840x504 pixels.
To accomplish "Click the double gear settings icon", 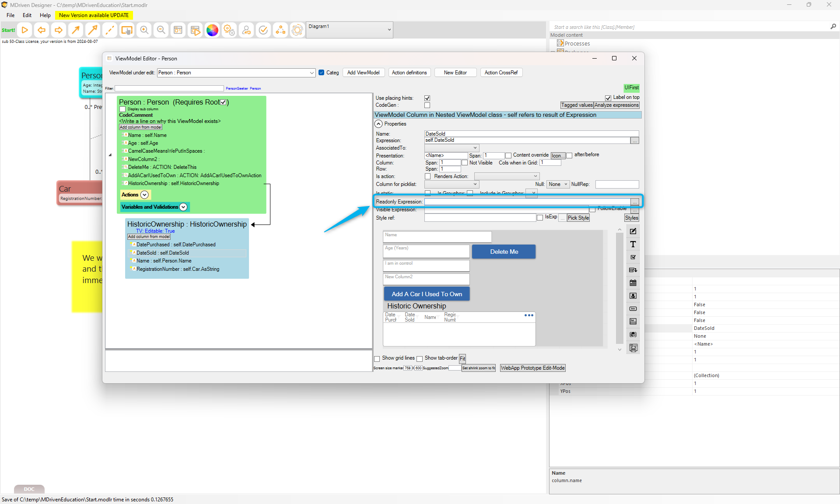I will [229, 30].
